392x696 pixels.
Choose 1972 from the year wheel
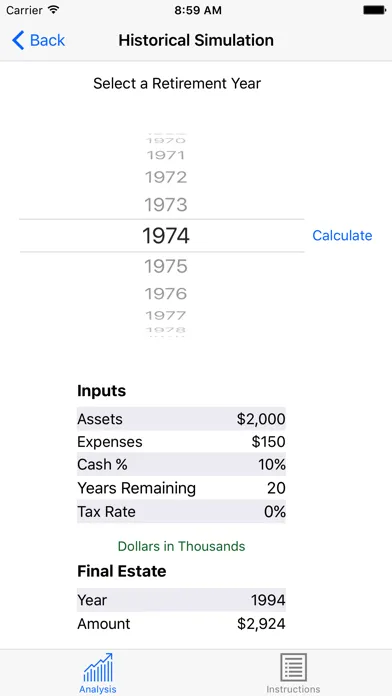pos(166,178)
